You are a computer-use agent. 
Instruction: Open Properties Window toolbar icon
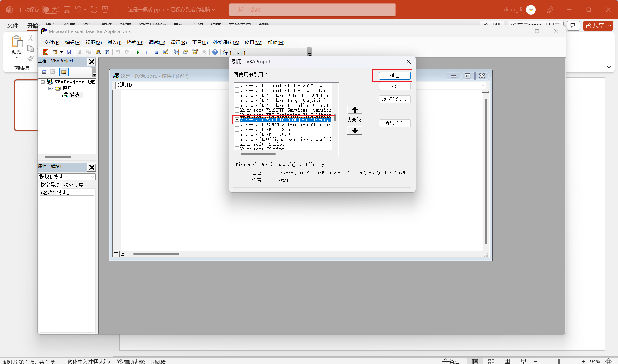186,52
